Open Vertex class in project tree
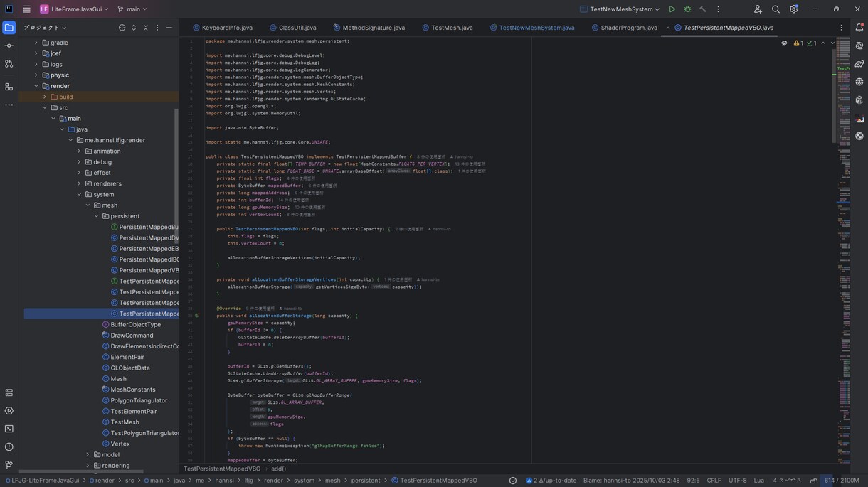The height and width of the screenshot is (487, 868). tap(120, 444)
